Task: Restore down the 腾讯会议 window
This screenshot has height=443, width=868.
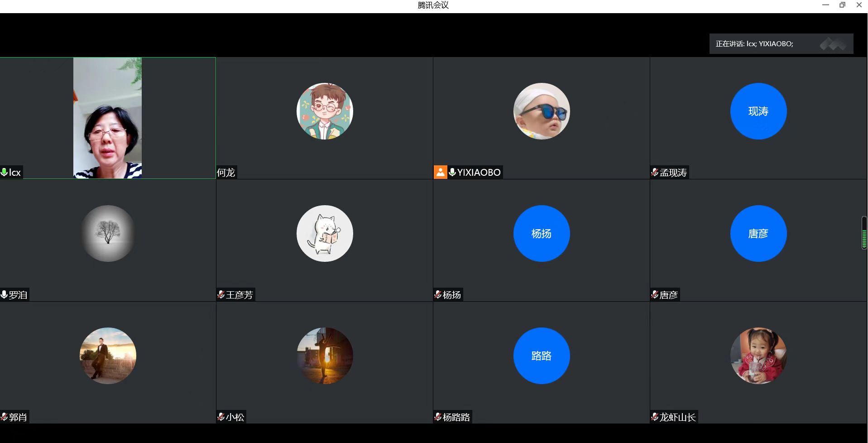Action: point(842,5)
